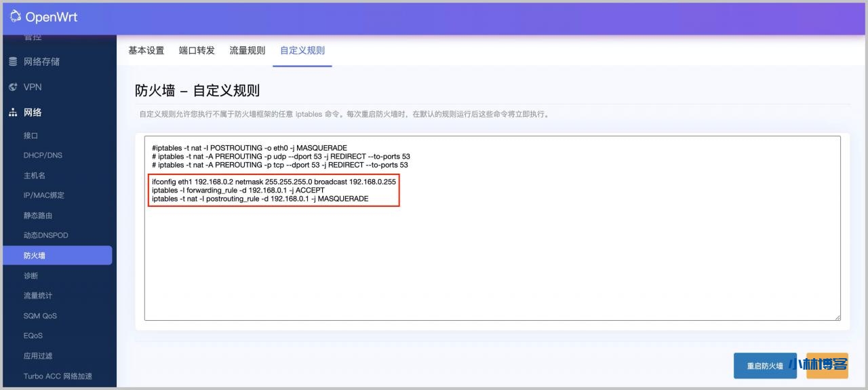Switch to the 基本设置 tab
Image resolution: width=868 pixels, height=390 pixels.
coord(146,51)
